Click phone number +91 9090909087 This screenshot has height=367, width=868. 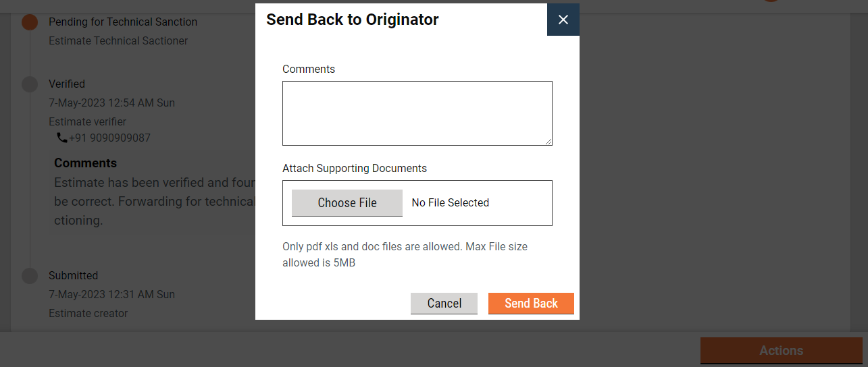coord(109,138)
